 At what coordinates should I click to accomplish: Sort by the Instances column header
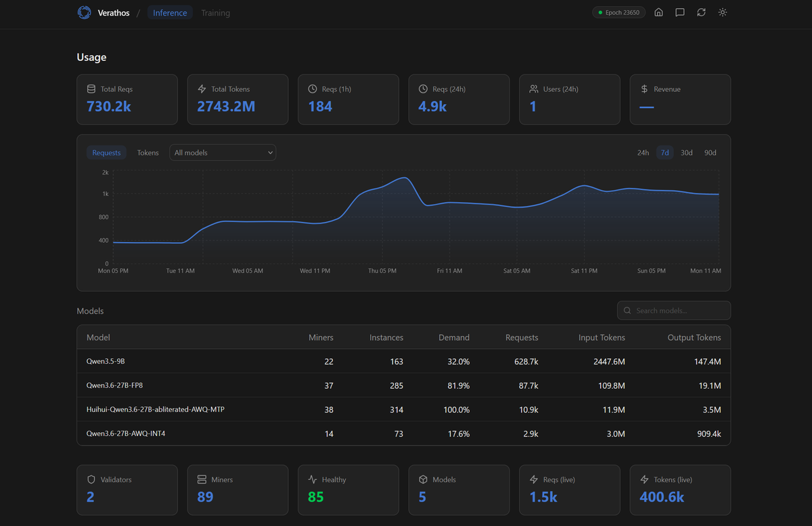pos(386,337)
